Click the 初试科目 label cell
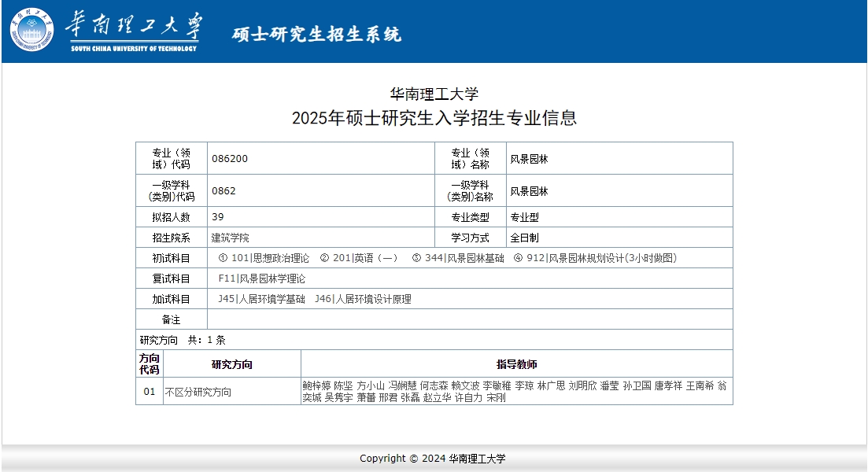Viewport: 868px width, 472px height. point(172,258)
